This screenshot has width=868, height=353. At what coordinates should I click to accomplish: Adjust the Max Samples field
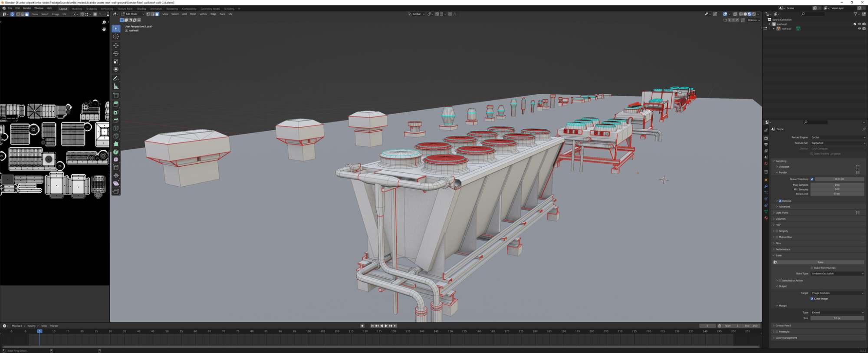click(x=837, y=185)
